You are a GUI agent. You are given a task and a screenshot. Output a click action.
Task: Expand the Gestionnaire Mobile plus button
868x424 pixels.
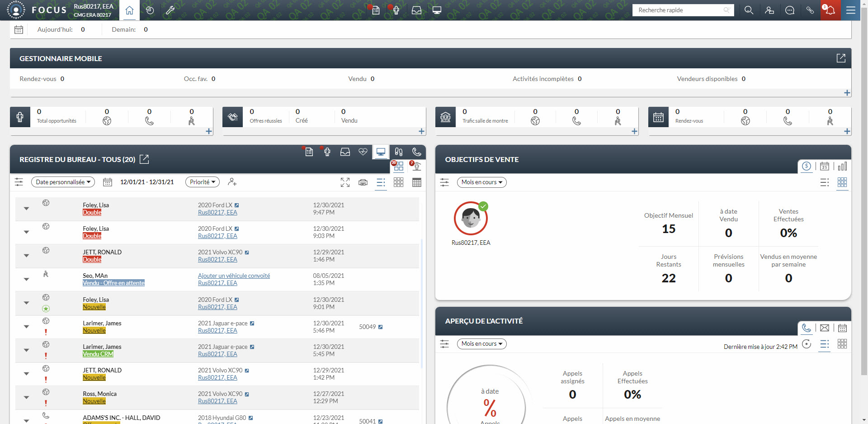847,93
